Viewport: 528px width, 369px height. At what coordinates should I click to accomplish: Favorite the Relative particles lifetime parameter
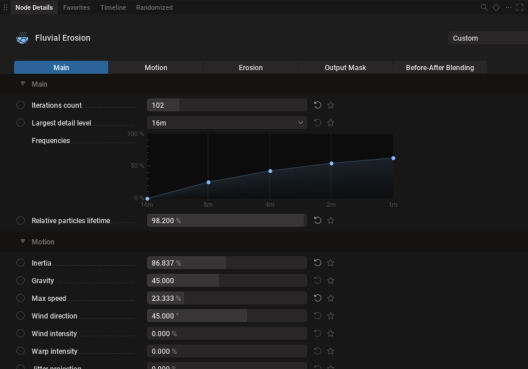pos(331,221)
